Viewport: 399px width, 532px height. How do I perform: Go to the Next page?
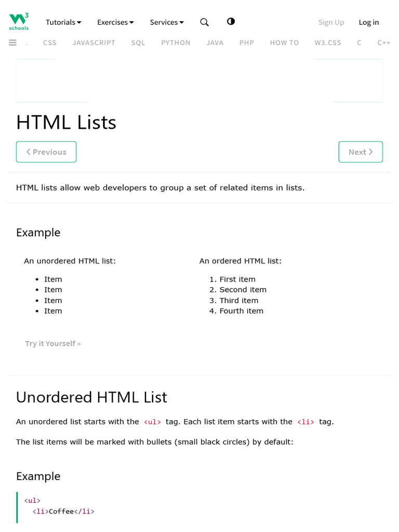pyautogui.click(x=361, y=152)
